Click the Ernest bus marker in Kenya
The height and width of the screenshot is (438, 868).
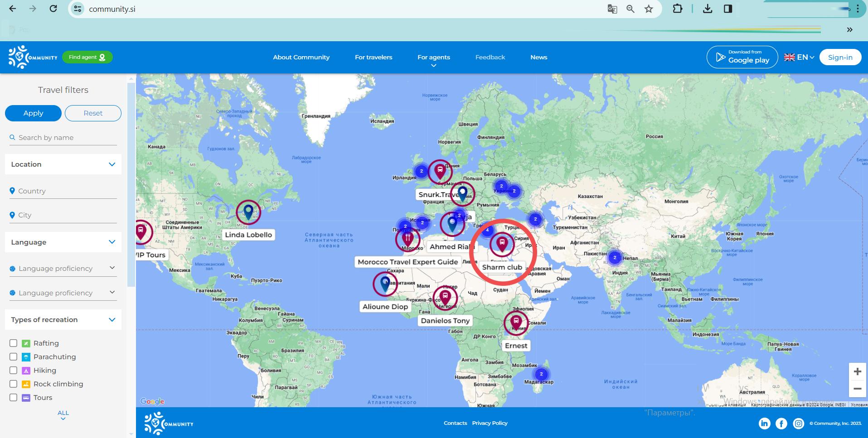tap(516, 322)
